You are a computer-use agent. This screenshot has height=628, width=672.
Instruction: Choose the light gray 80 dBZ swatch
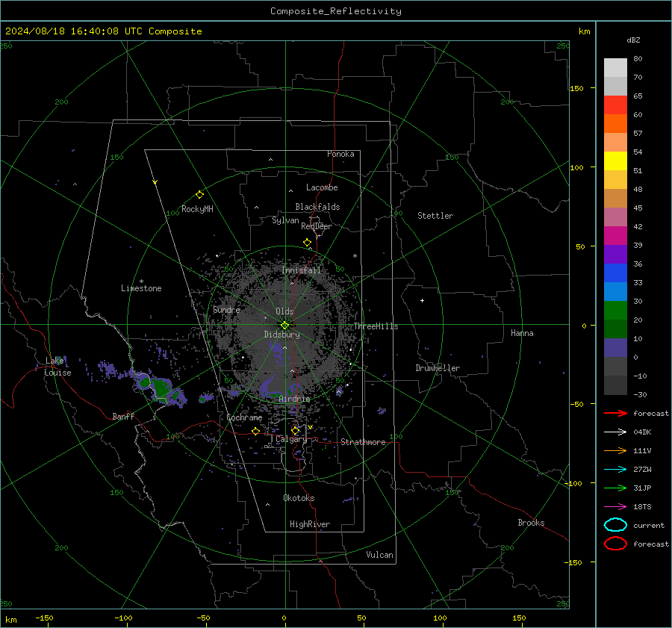coord(615,67)
